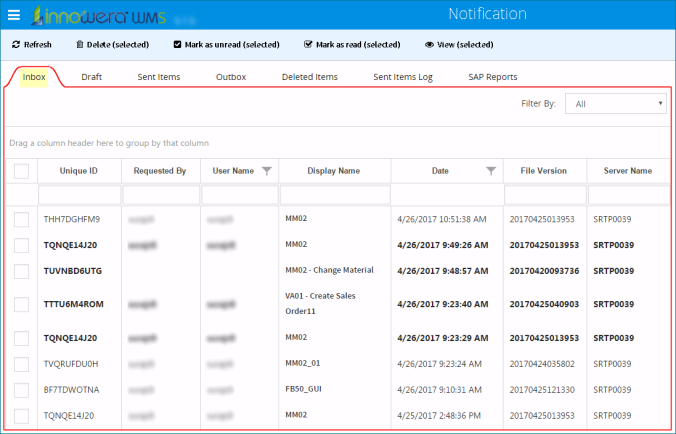Open the User Name column filter icon
The height and width of the screenshot is (434, 676).
[267, 171]
